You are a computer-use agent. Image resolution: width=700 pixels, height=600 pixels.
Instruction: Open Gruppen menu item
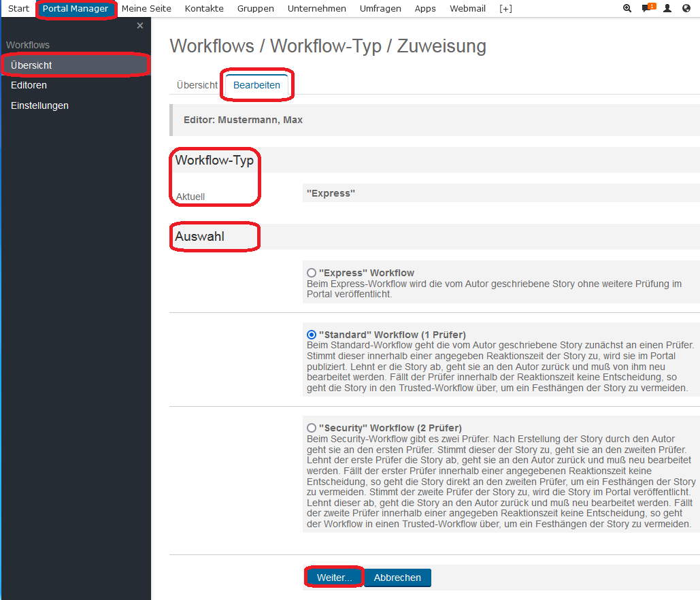tap(256, 8)
